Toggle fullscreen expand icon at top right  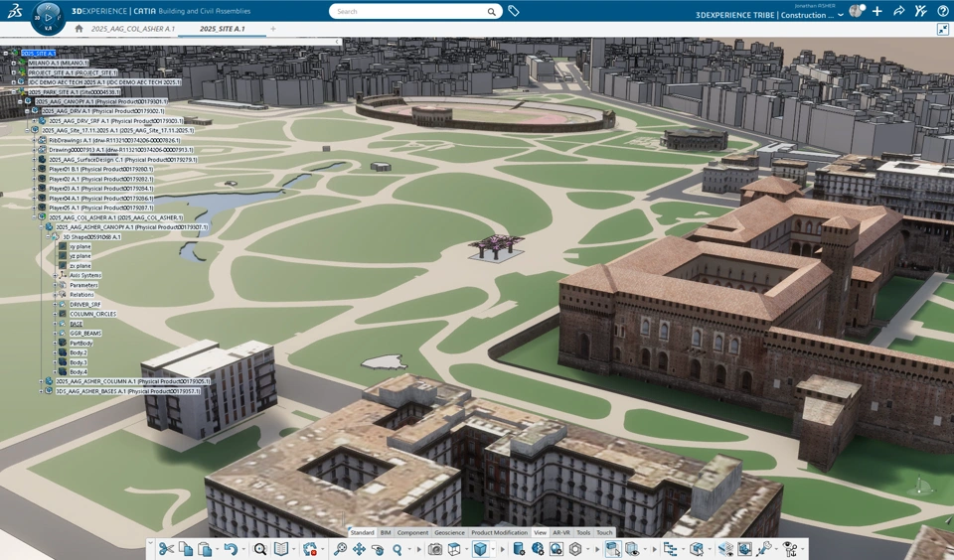(943, 29)
